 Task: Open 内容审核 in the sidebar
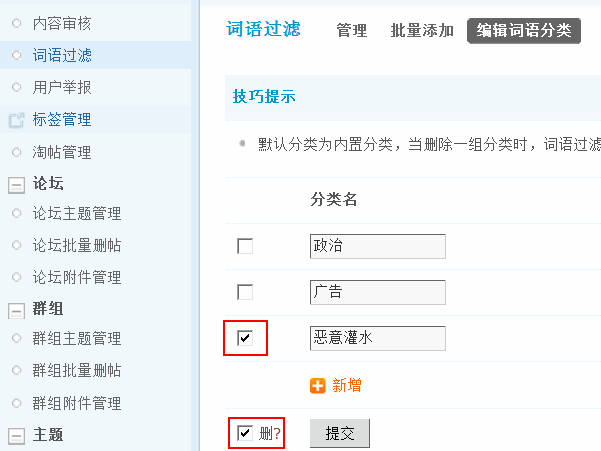point(62,20)
